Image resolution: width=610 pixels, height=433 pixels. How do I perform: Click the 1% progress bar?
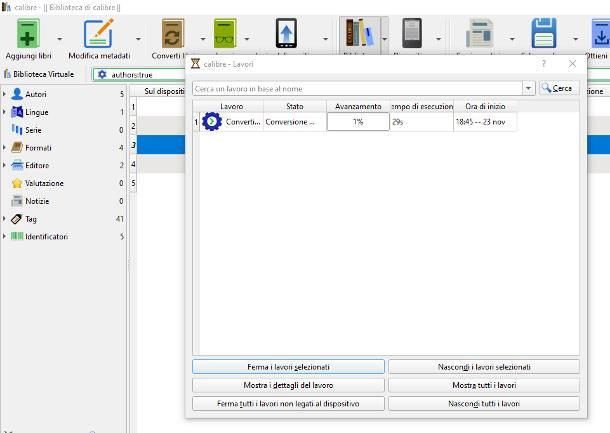tap(358, 122)
